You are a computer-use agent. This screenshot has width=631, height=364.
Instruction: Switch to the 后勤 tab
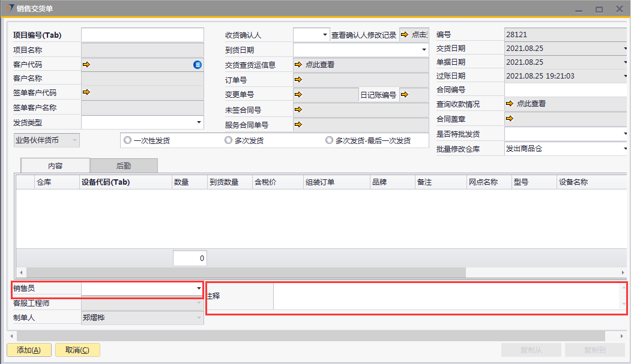[124, 166]
